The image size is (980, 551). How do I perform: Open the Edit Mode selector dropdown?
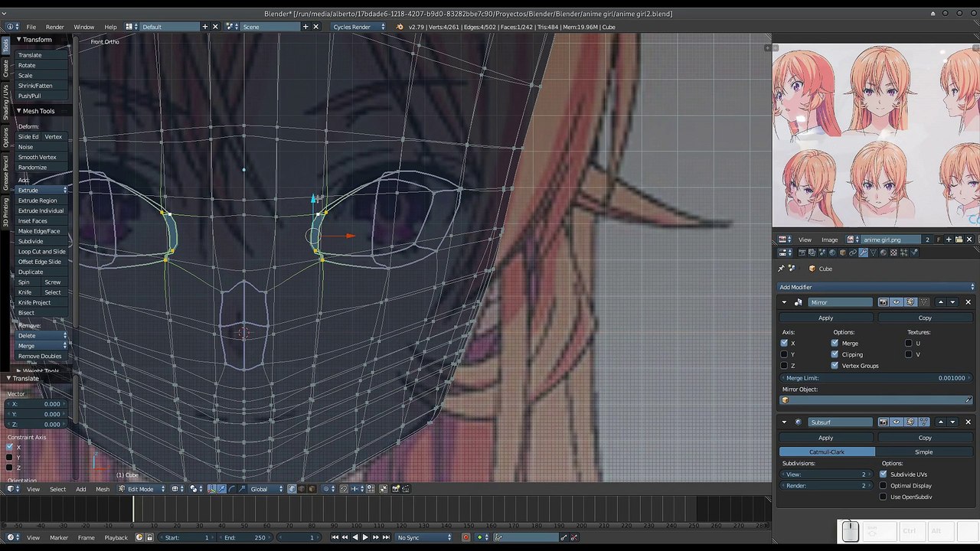[142, 489]
